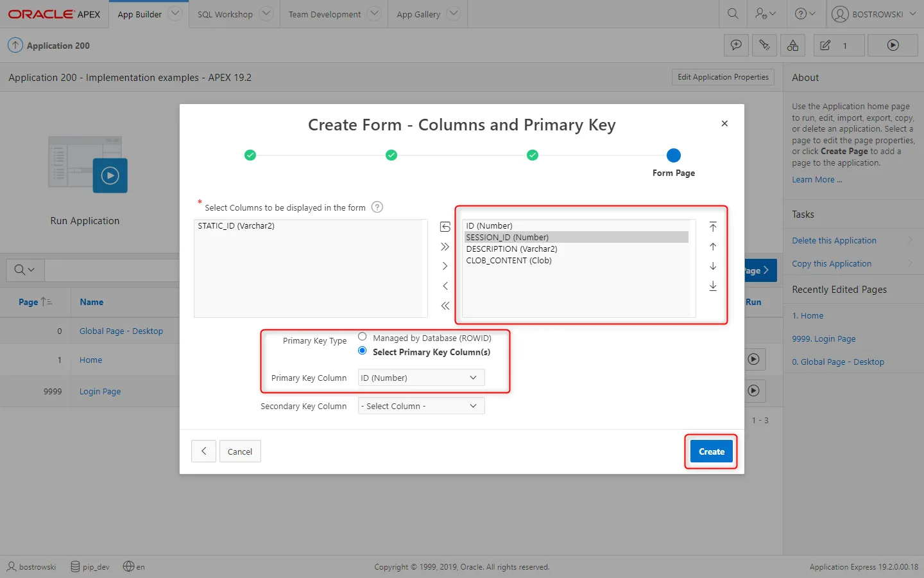The width and height of the screenshot is (924, 578).
Task: Click Move All columns right icon
Action: coord(445,247)
